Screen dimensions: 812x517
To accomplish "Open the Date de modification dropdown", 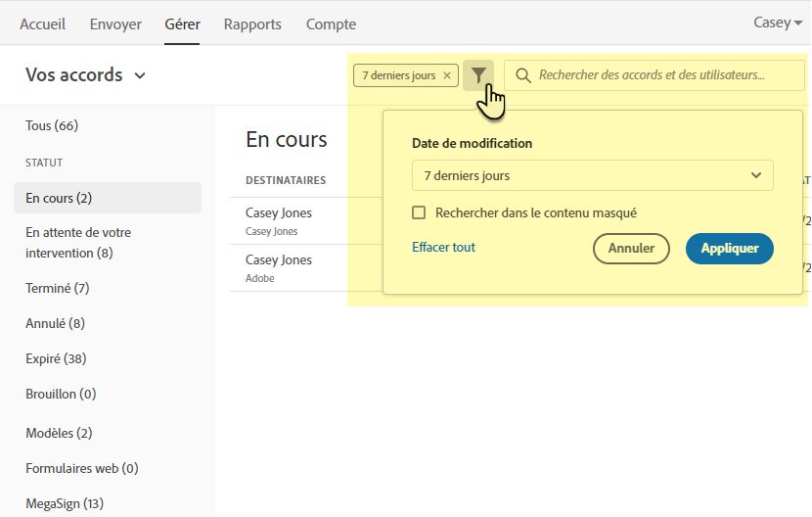I will pos(593,176).
